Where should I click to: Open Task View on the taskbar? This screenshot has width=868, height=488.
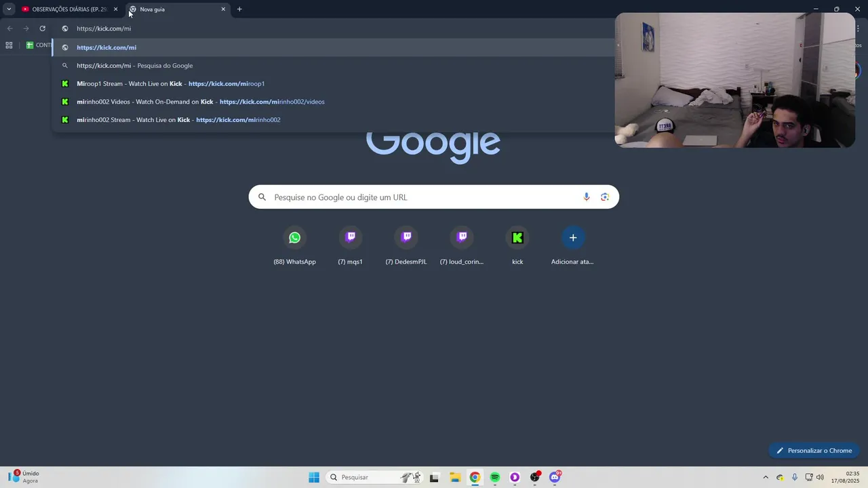(434, 477)
